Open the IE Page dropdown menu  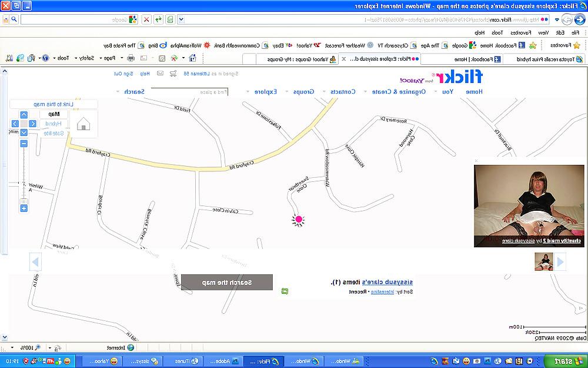(107, 58)
